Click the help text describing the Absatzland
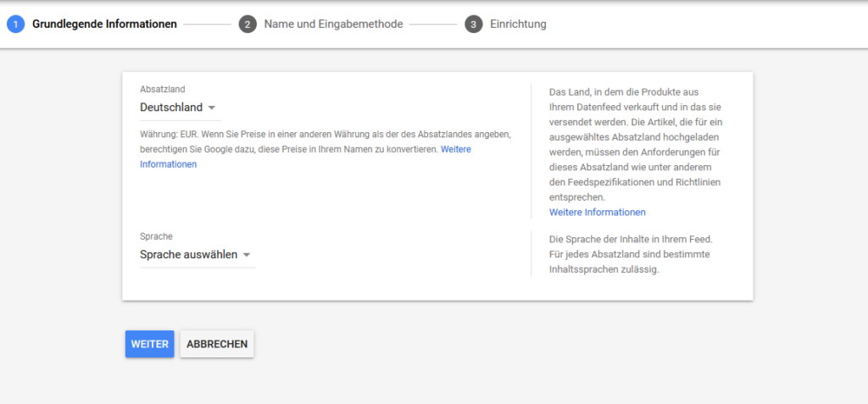 (636, 144)
